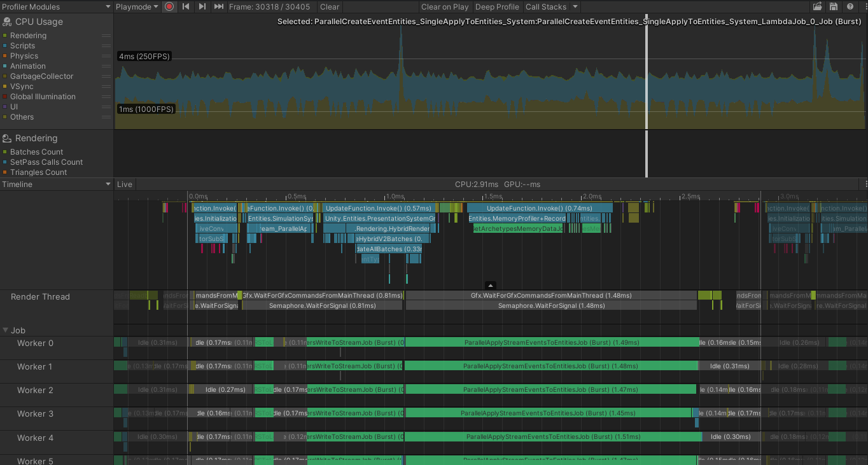Click the Live button

click(x=125, y=184)
